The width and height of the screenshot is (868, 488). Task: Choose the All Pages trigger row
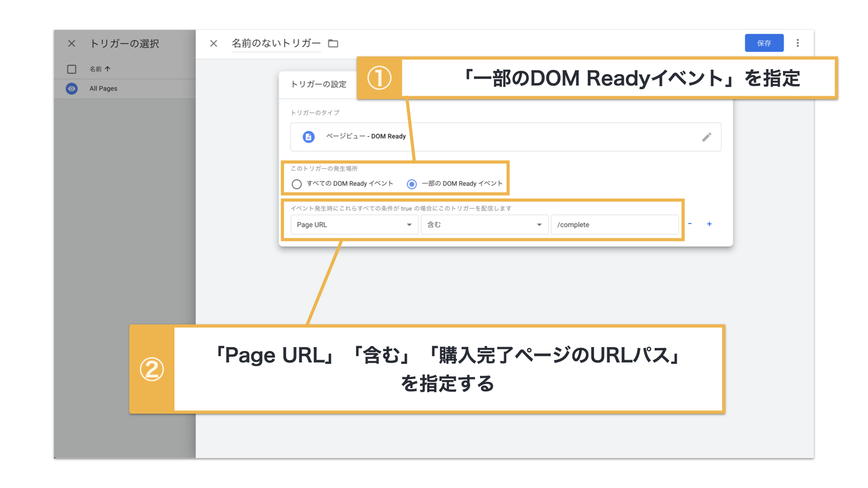coord(125,89)
